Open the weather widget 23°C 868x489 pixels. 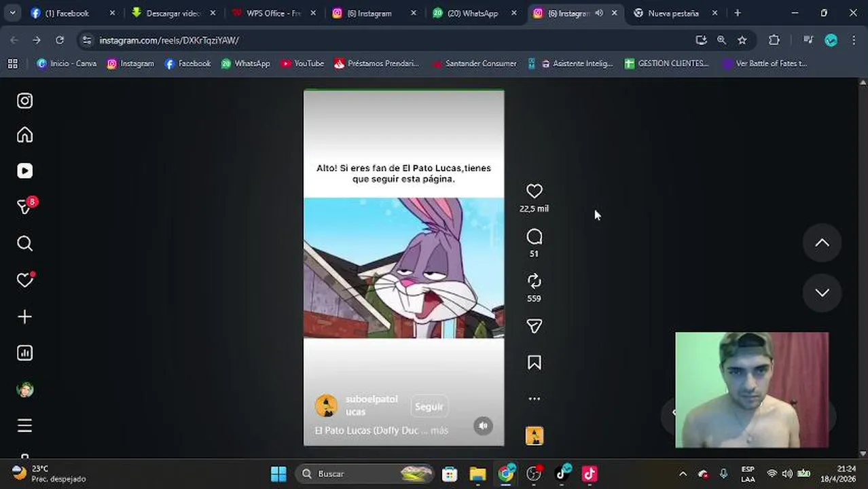(x=49, y=473)
